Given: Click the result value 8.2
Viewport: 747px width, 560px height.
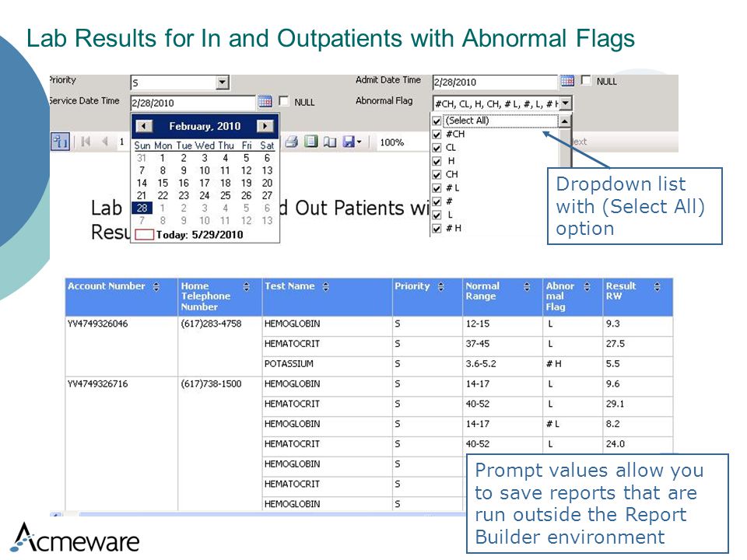Looking at the screenshot, I should [x=612, y=424].
